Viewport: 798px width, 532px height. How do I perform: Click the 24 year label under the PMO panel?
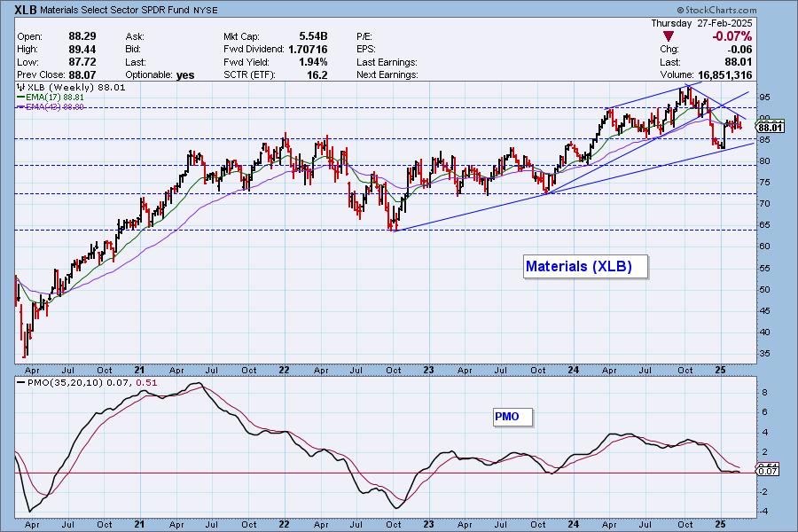click(573, 524)
